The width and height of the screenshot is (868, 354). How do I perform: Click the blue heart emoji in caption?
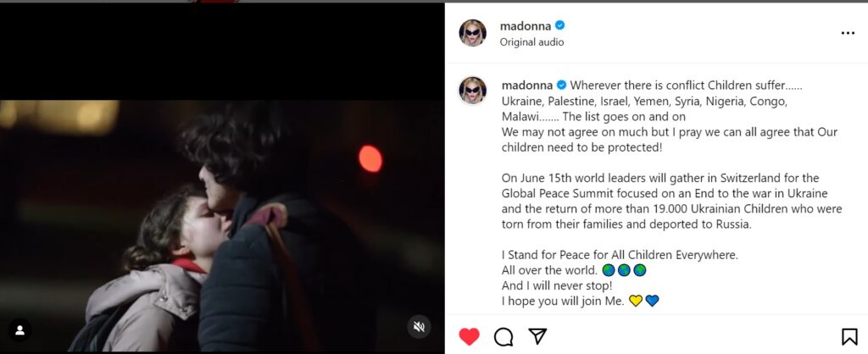652,301
